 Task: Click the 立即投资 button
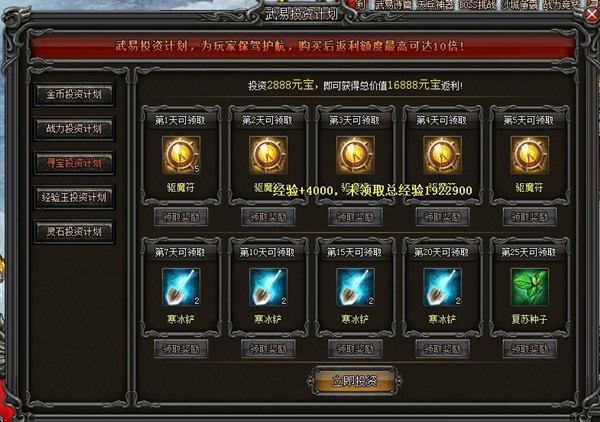[355, 381]
